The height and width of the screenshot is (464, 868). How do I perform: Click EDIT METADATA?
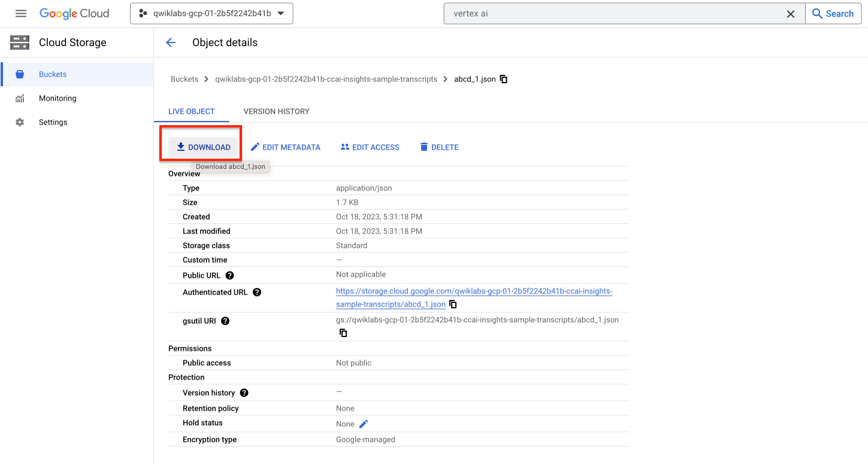point(286,147)
